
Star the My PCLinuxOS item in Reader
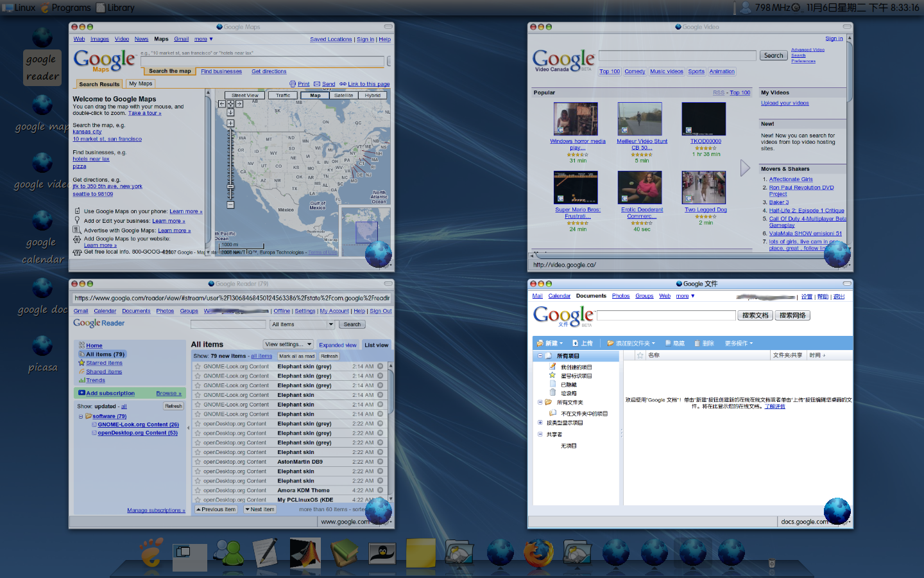pyautogui.click(x=198, y=500)
